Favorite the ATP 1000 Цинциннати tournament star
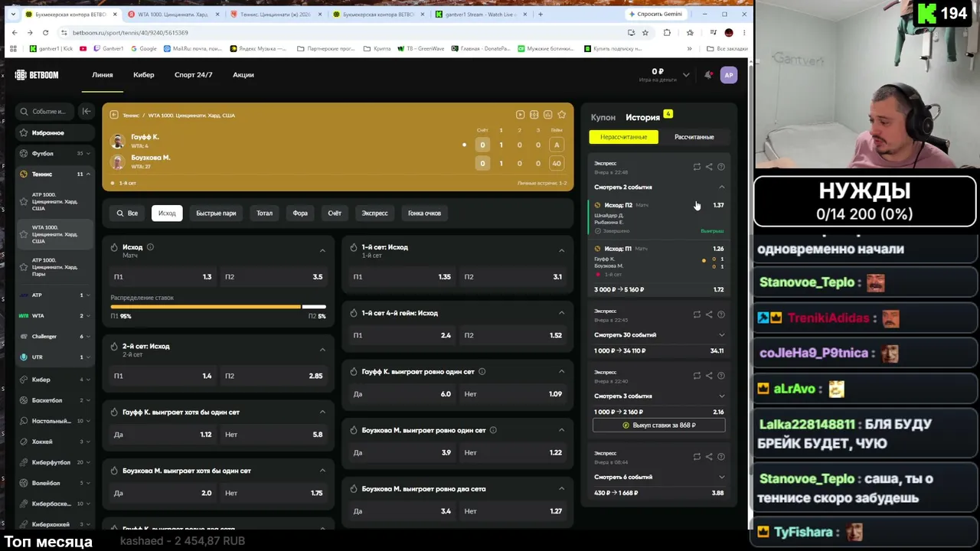 [24, 202]
